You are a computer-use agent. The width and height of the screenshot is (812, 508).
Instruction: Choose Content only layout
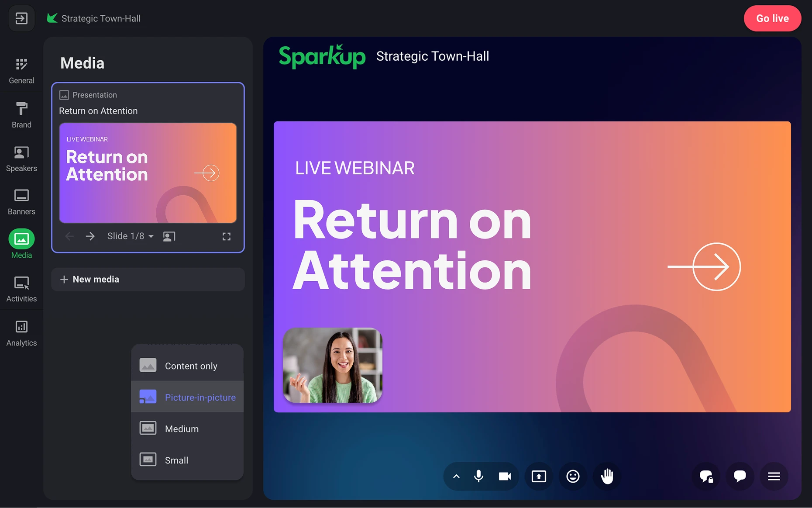(187, 366)
